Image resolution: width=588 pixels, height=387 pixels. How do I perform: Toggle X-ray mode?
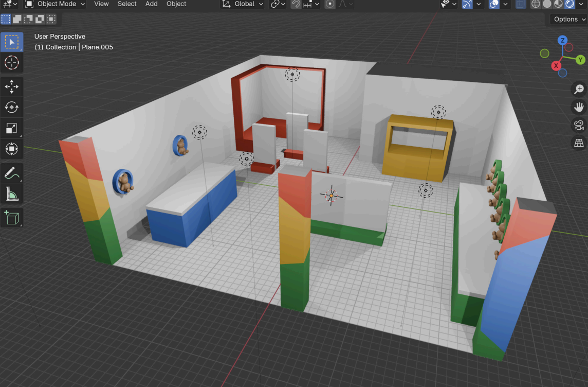[521, 4]
